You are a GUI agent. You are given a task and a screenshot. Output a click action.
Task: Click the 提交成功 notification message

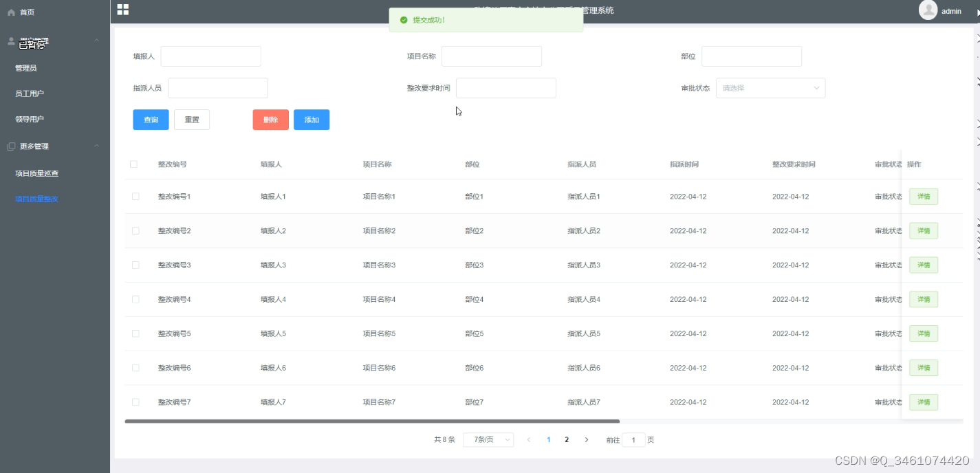click(486, 20)
